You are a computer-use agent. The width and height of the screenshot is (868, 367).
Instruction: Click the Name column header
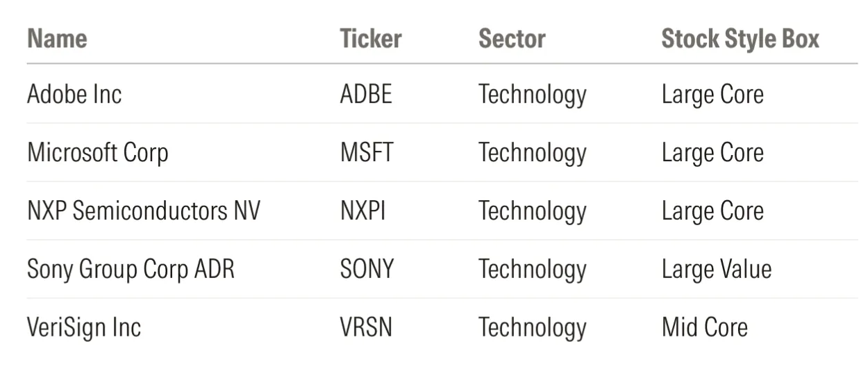tap(57, 39)
